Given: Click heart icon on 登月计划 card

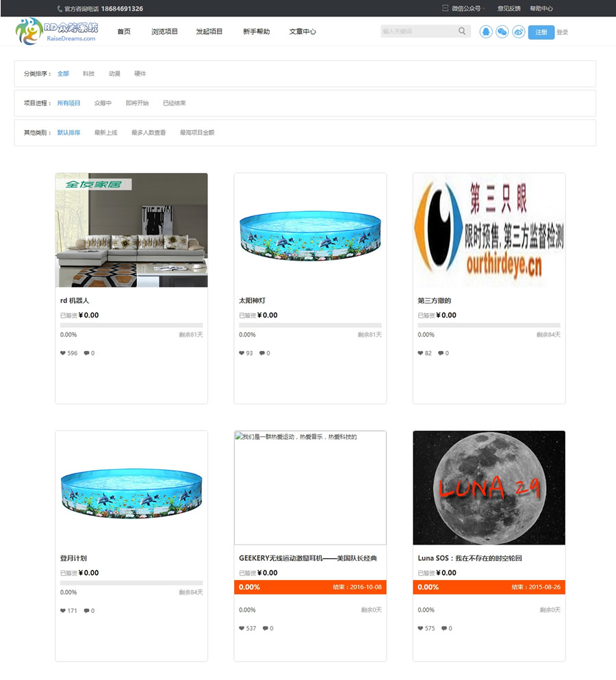Looking at the screenshot, I should pos(63,611).
